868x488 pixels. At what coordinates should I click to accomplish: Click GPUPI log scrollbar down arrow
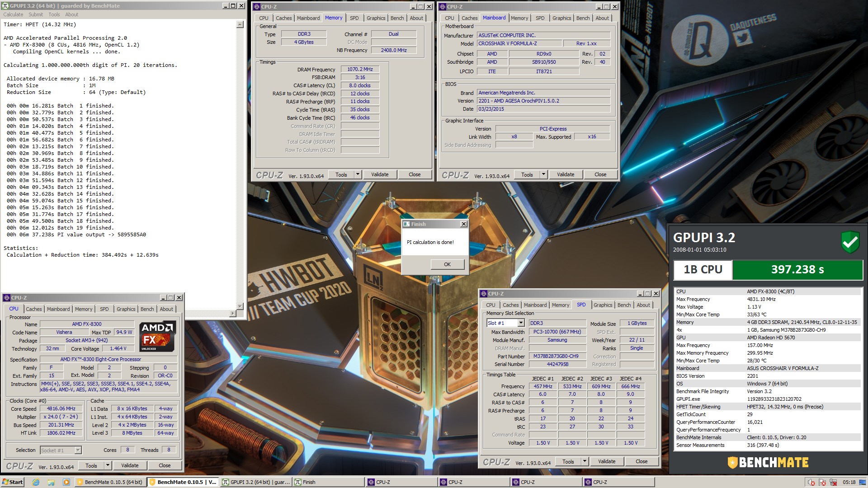pos(240,306)
